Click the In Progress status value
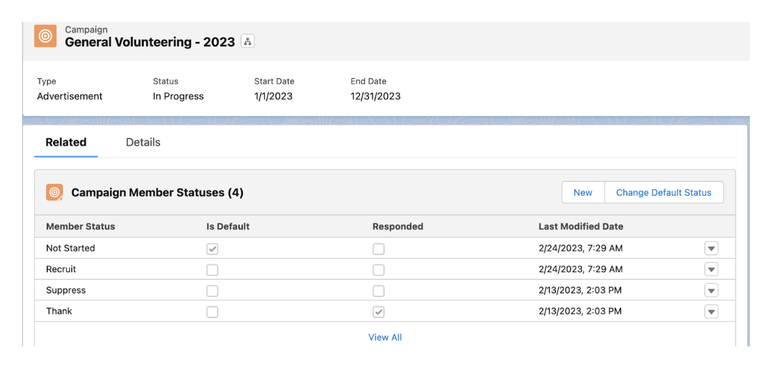The height and width of the screenshot is (367, 768). 178,97
